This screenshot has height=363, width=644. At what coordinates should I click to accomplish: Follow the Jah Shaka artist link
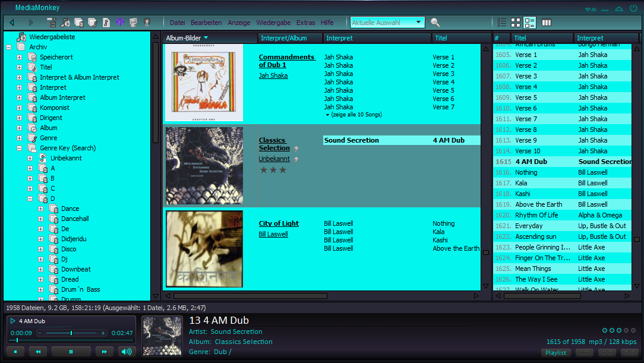[273, 75]
